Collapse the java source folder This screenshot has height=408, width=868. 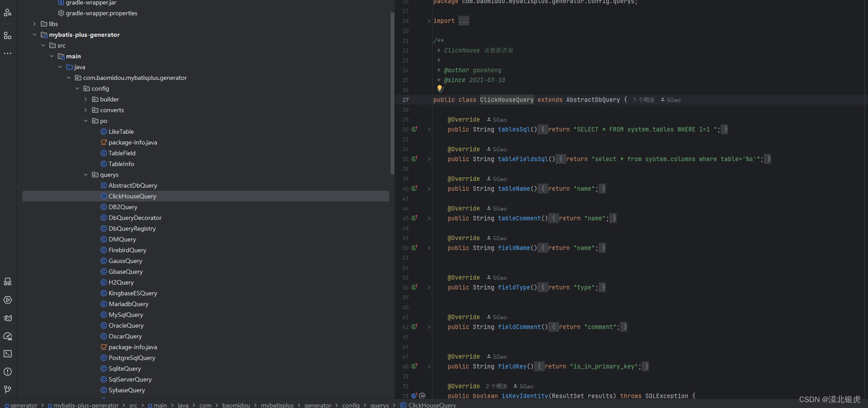(60, 67)
